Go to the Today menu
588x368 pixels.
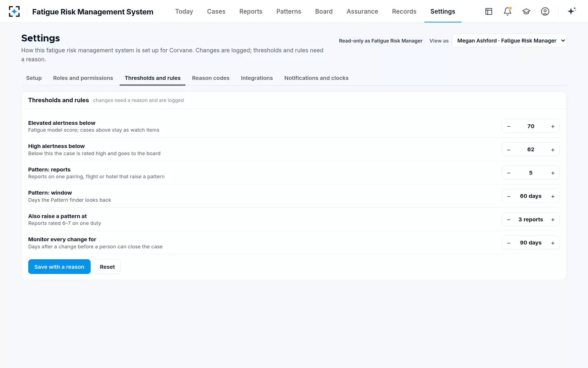click(x=184, y=11)
